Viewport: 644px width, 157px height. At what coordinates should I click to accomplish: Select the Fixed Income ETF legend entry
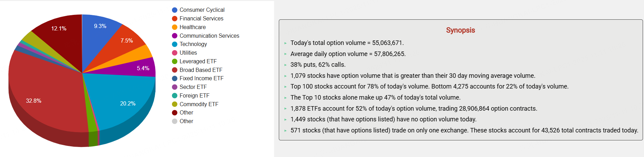(201, 78)
